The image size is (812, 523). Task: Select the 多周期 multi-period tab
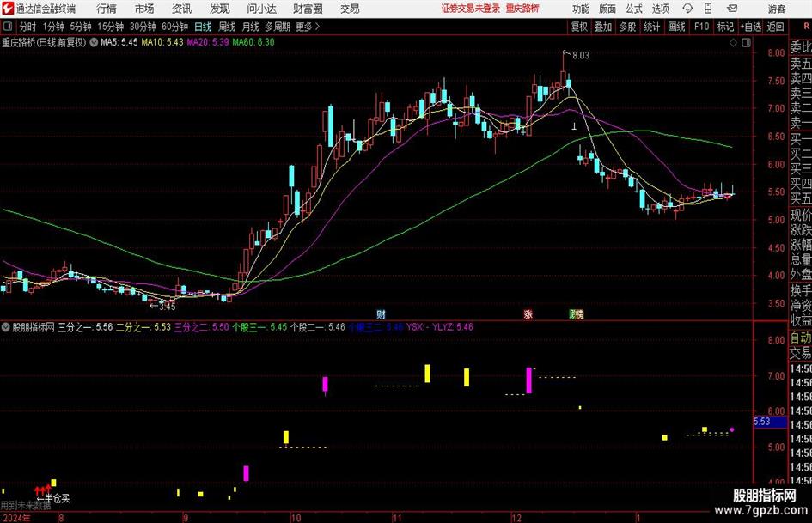[x=278, y=27]
